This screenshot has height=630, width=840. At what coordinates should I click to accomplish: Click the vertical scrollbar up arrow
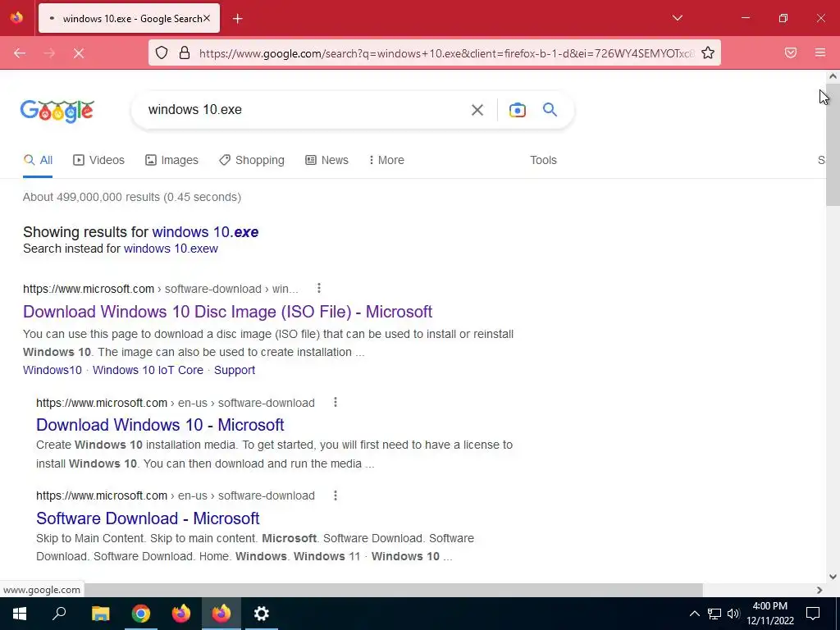pos(833,76)
